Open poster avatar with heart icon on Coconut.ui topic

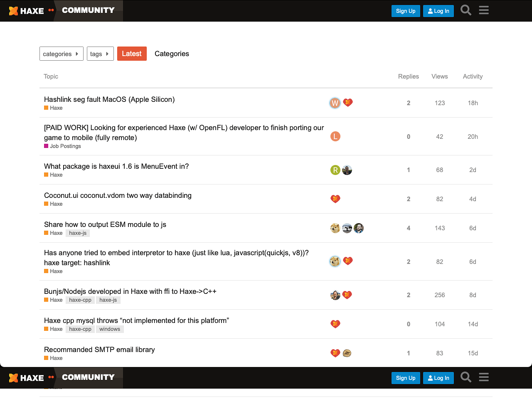[x=335, y=199]
